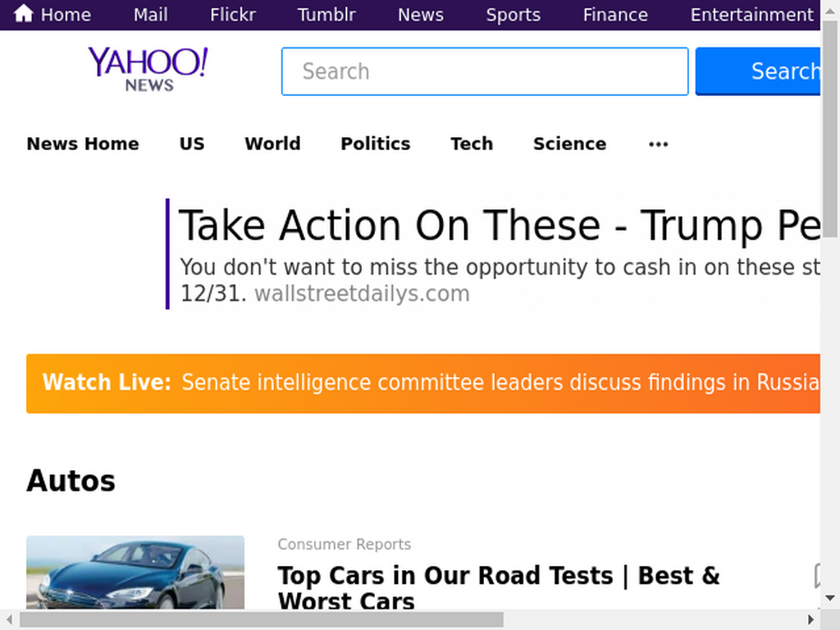Open the Top Cars in Our Road Tests article
840x630 pixels.
[498, 587]
